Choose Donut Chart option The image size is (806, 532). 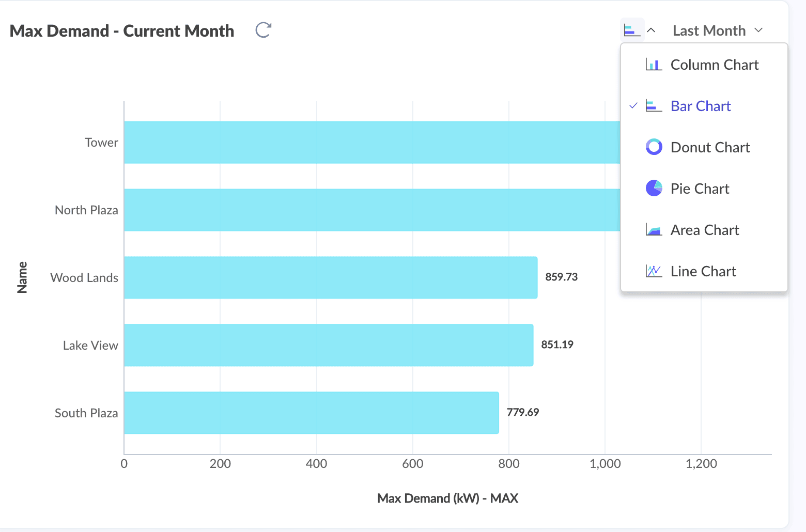click(710, 147)
